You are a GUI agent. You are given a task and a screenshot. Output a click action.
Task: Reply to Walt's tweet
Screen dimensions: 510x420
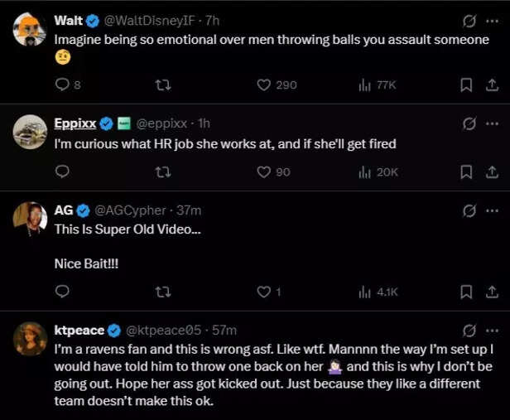click(x=62, y=84)
